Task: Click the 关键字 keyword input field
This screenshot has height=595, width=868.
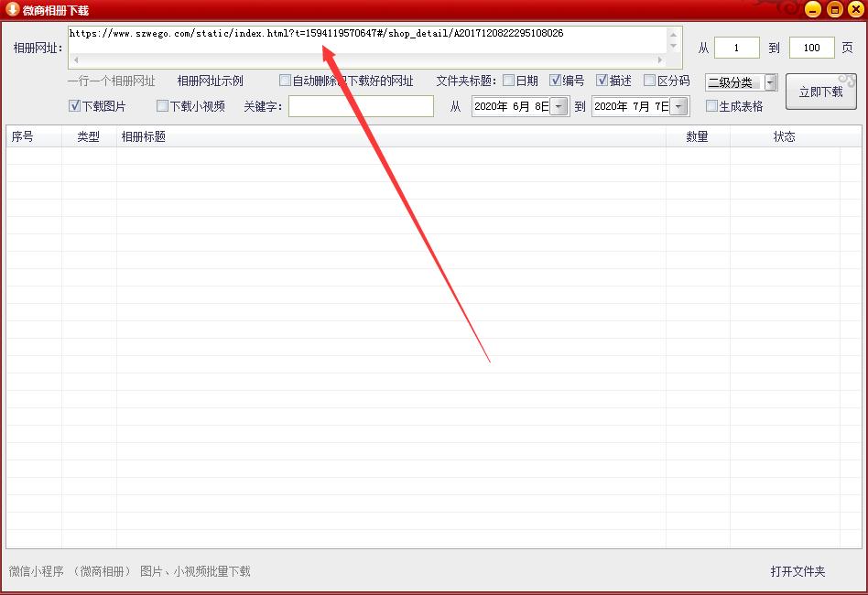Action: (x=361, y=106)
